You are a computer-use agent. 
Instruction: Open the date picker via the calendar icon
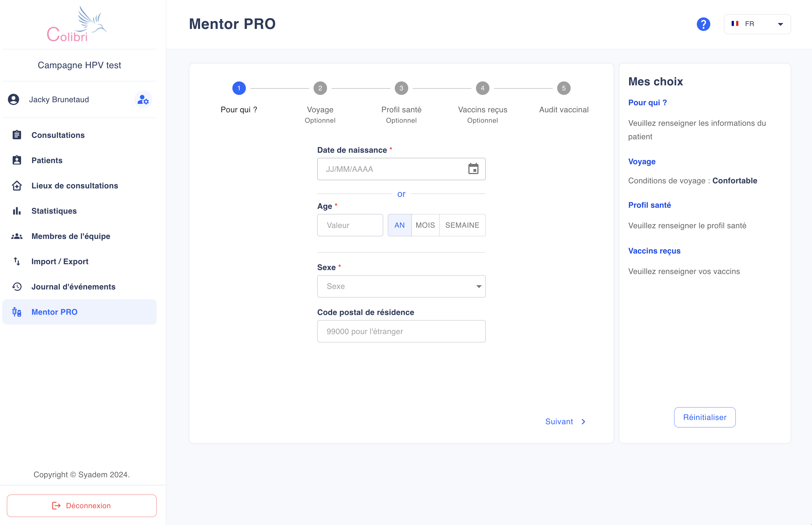click(x=473, y=169)
